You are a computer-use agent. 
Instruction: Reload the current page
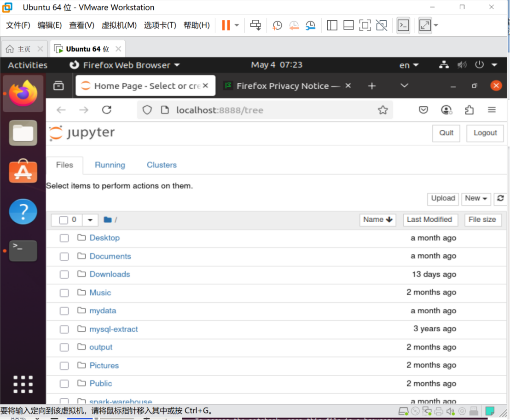coord(107,110)
